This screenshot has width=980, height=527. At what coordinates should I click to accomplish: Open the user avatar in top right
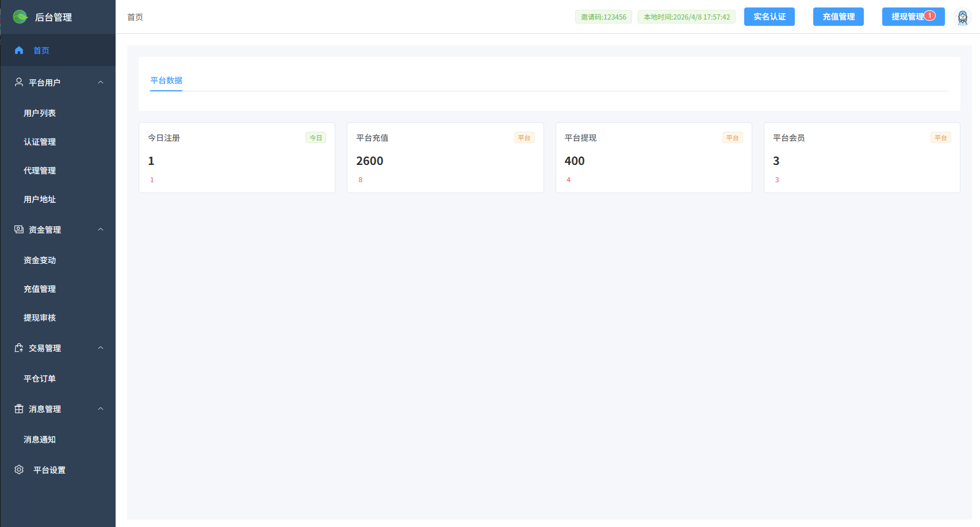pos(962,17)
